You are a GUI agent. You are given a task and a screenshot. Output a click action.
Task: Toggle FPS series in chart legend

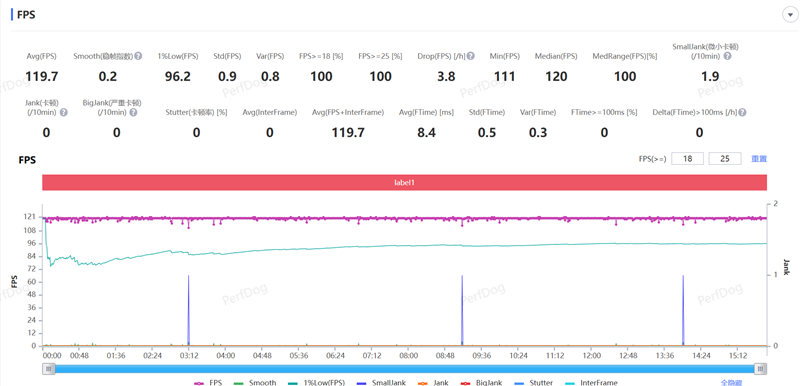208,382
